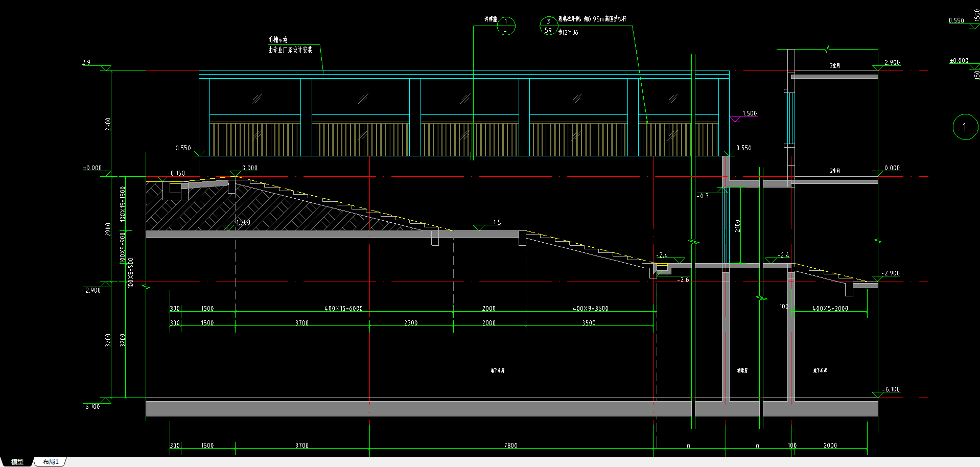Screen dimensions: 980x467
Task: Select the 400X15=6000 dimension text
Action: click(343, 309)
